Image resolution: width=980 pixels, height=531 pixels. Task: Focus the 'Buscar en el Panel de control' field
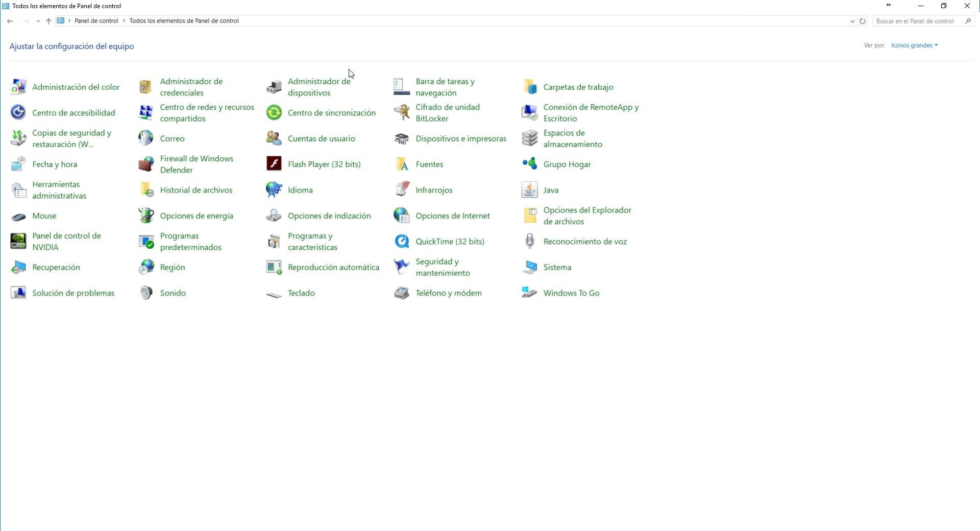pyautogui.click(x=916, y=21)
